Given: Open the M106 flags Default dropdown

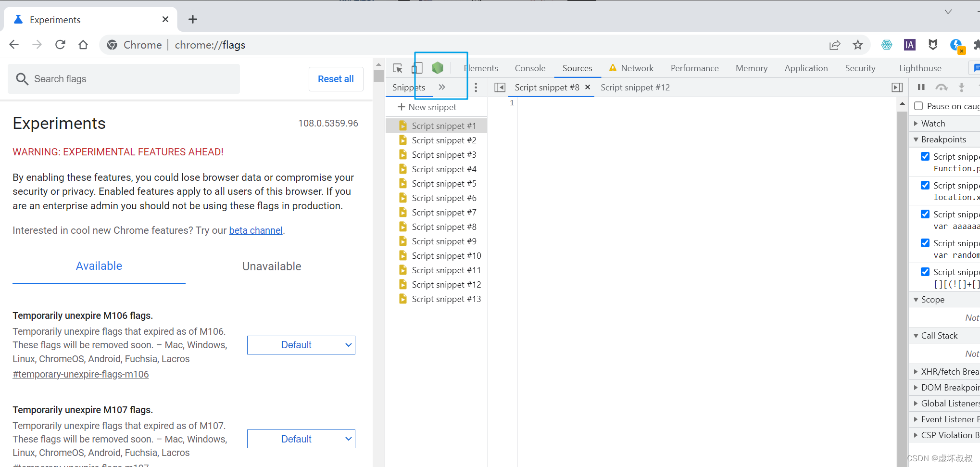Looking at the screenshot, I should tap(301, 345).
